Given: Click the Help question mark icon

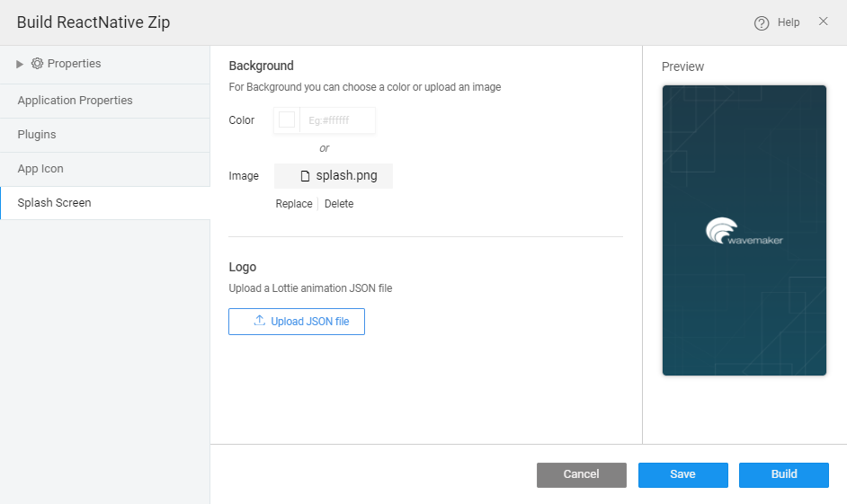Looking at the screenshot, I should click(762, 22).
